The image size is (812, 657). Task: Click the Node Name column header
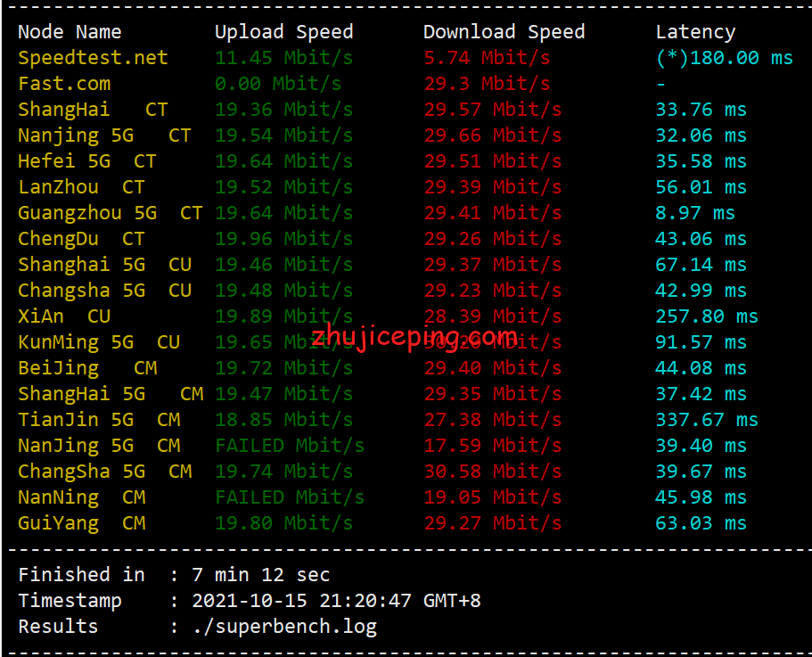(70, 32)
